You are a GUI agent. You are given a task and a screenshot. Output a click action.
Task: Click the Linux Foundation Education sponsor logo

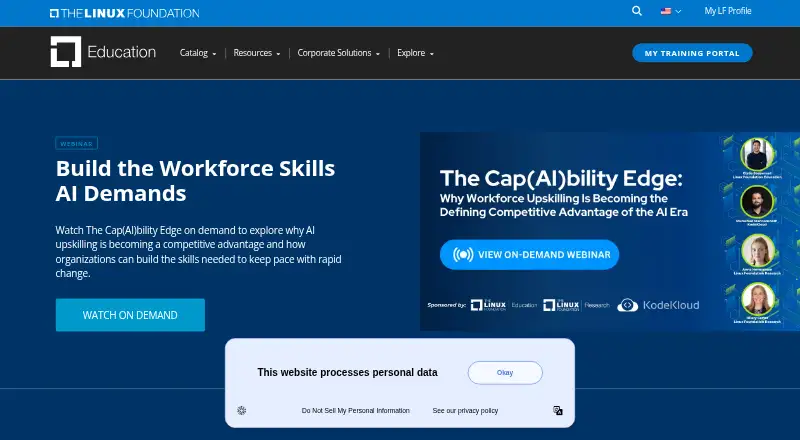[x=504, y=305]
